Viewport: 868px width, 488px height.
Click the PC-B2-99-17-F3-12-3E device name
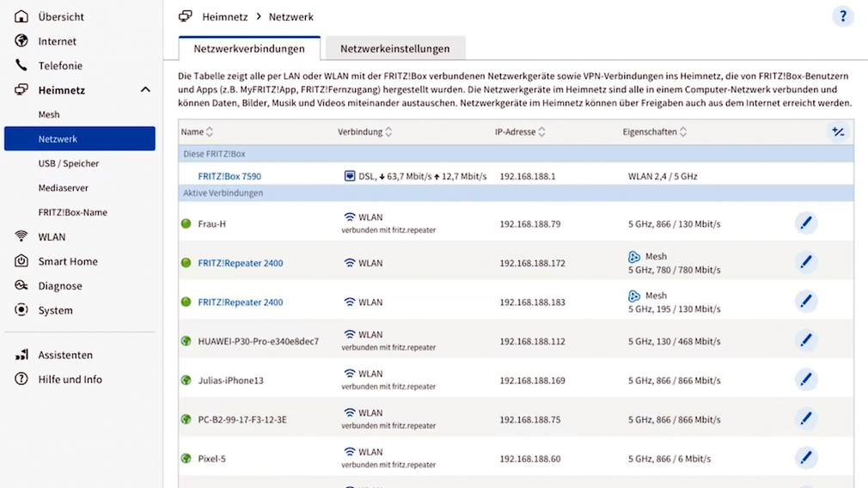tap(242, 419)
